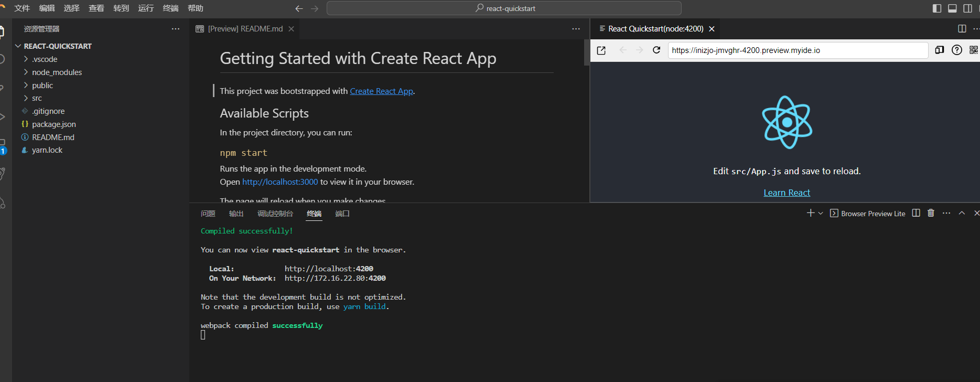The height and width of the screenshot is (382, 980).
Task: Click the preview URL address field
Action: [798, 50]
